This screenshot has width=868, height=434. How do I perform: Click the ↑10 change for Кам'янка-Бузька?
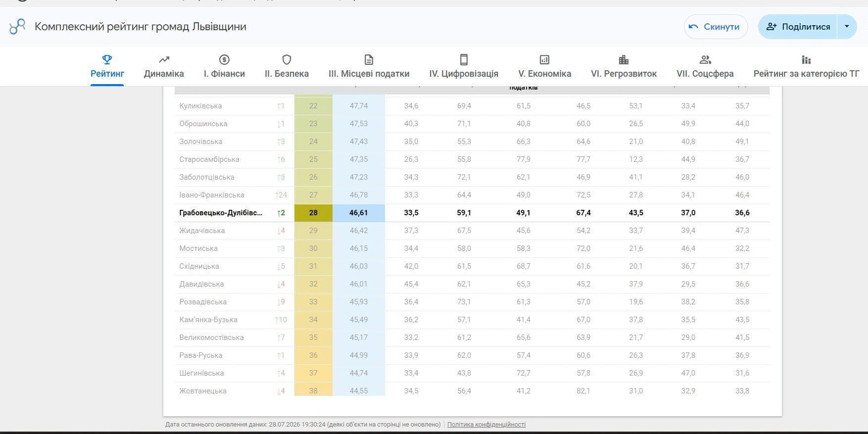click(x=281, y=320)
